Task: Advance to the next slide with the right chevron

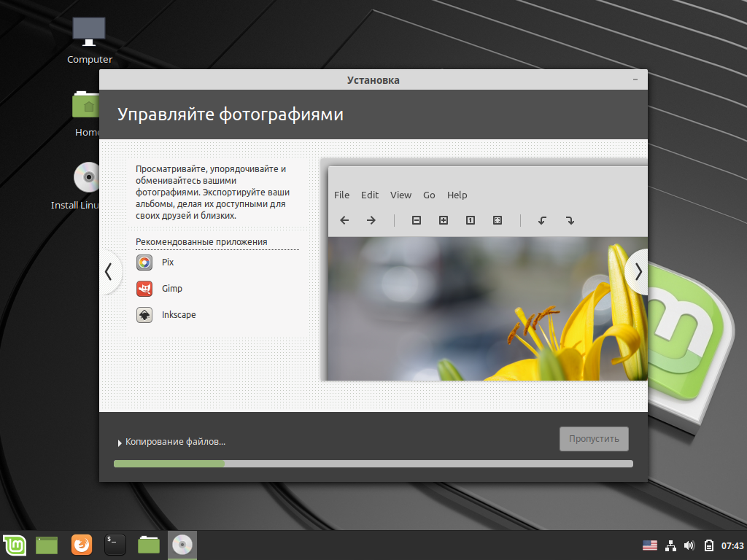Action: (x=638, y=272)
